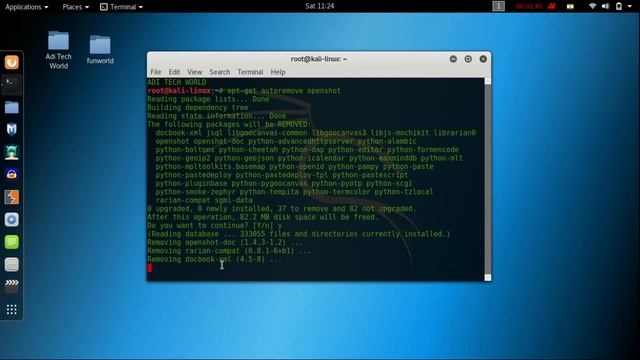Open the Firefox browser in the dock
Viewport: 640px width, 360px height.
click(11, 62)
